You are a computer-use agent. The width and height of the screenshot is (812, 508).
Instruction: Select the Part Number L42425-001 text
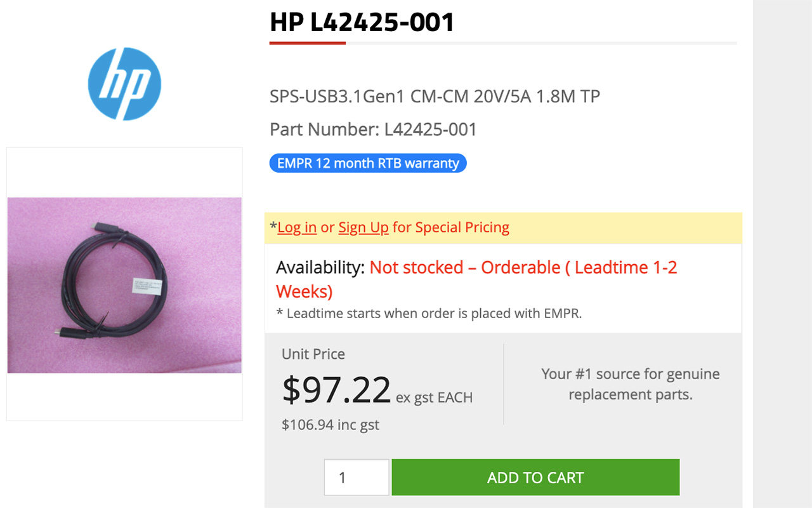click(x=373, y=130)
